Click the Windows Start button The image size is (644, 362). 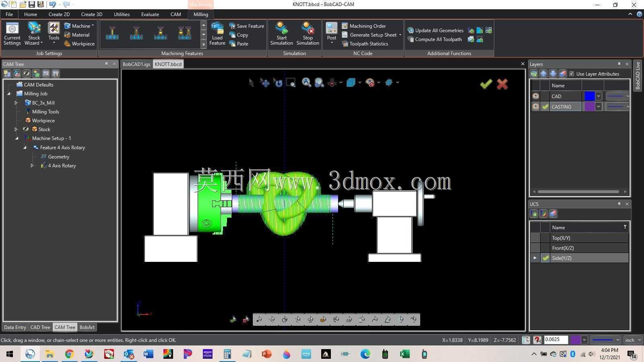tap(10, 354)
